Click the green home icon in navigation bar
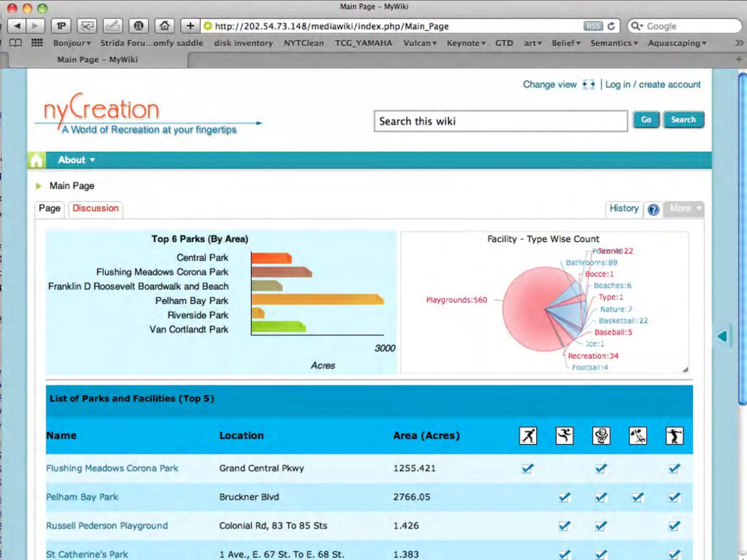The height and width of the screenshot is (560, 747). [x=36, y=160]
